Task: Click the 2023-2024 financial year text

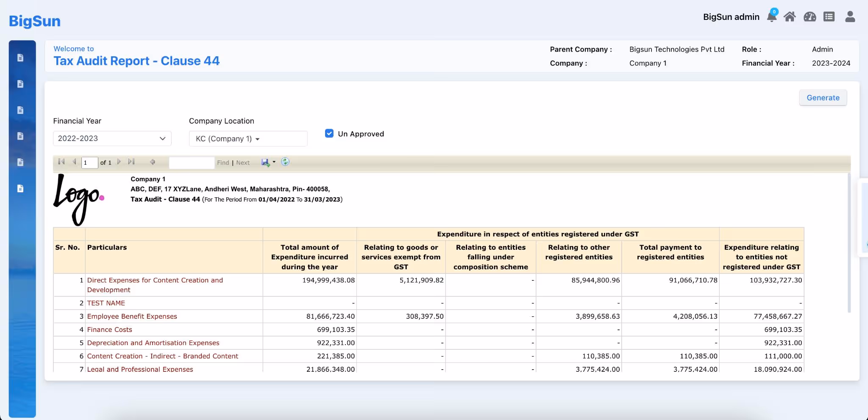Action: (831, 63)
